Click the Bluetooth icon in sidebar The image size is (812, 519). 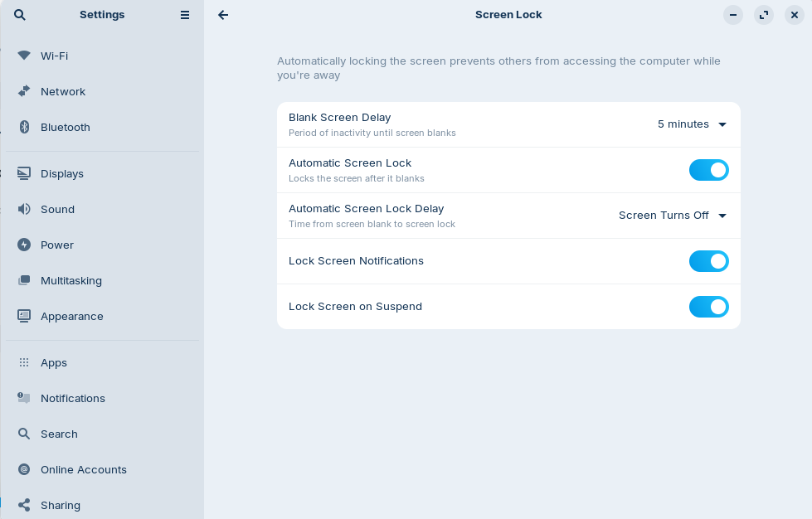click(x=24, y=127)
